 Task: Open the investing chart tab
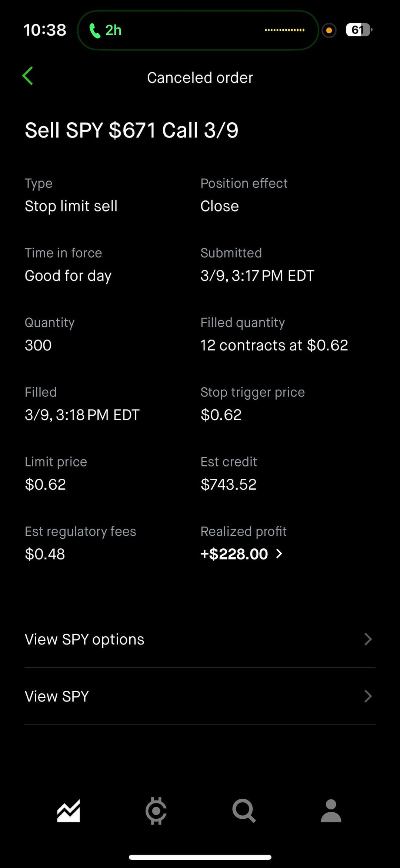click(x=69, y=811)
